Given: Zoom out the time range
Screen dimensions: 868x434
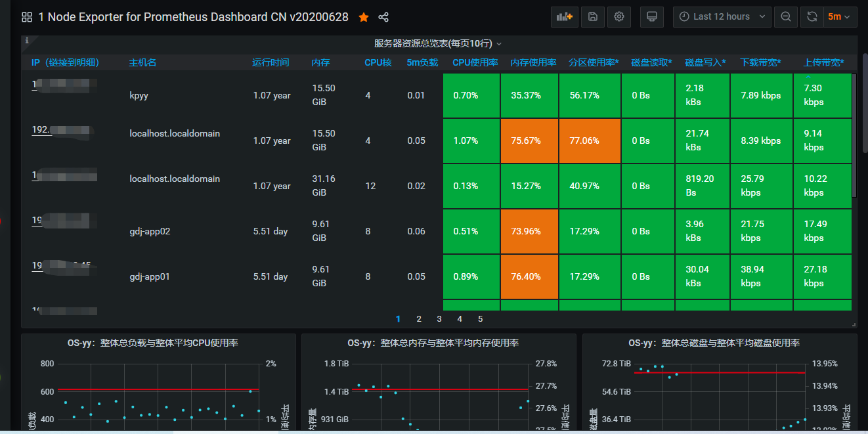Looking at the screenshot, I should 786,16.
